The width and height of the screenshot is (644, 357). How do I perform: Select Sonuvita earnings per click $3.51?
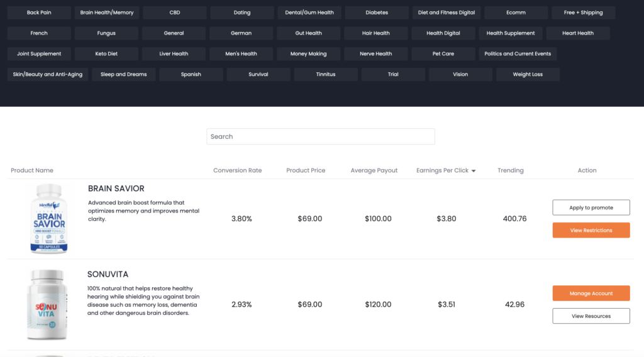pos(447,304)
